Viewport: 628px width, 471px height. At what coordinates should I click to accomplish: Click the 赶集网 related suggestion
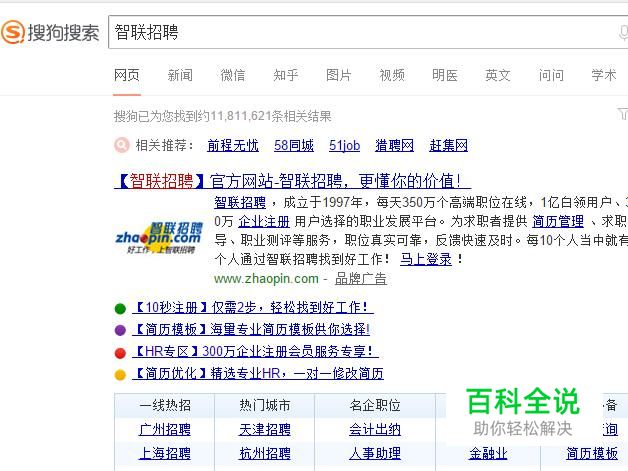coord(448,145)
